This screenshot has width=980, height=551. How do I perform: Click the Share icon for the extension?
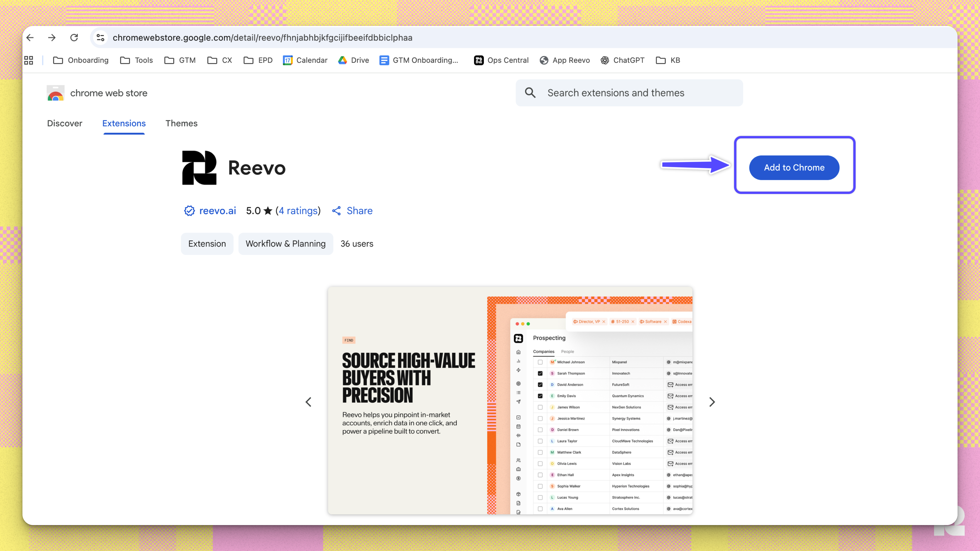click(336, 211)
